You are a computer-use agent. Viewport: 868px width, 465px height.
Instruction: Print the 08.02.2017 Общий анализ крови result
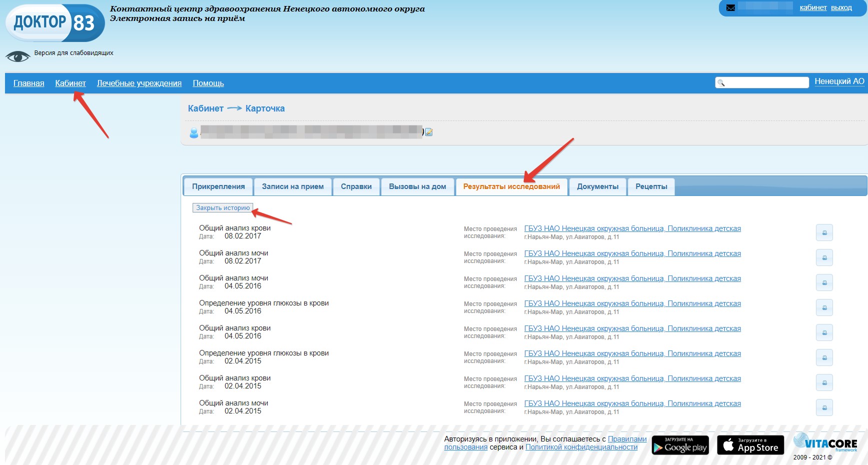click(824, 232)
